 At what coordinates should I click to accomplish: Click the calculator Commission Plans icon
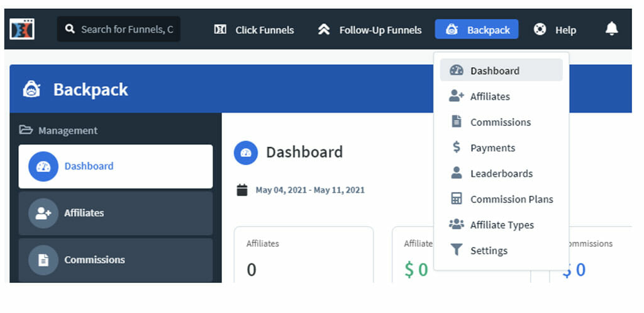click(457, 198)
